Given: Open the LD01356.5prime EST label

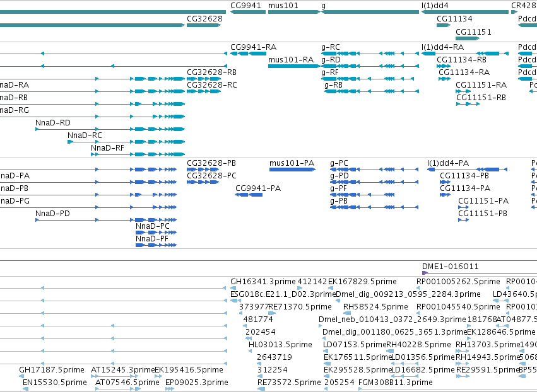Looking at the screenshot, I should coord(423,357).
